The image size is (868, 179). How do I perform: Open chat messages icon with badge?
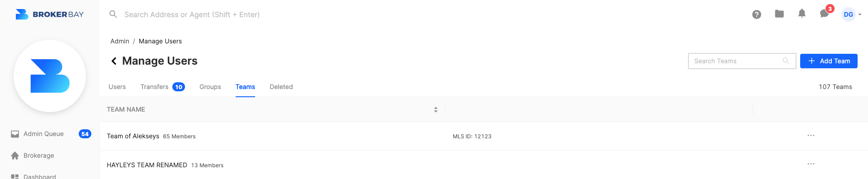[825, 13]
